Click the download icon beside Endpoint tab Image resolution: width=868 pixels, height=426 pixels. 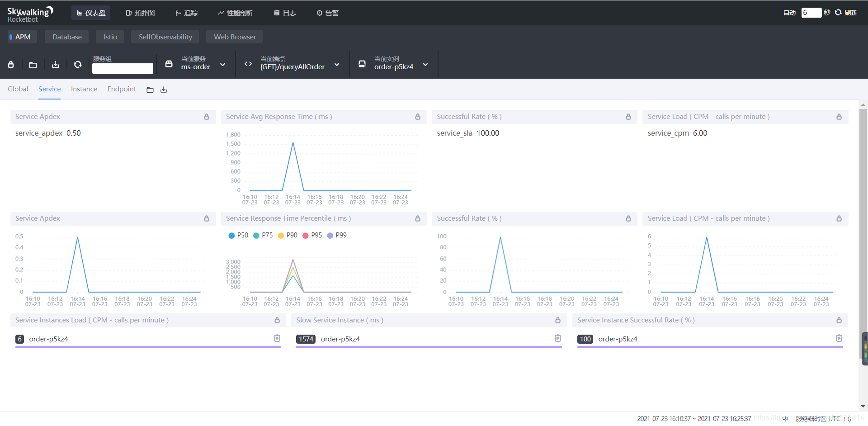(x=164, y=90)
